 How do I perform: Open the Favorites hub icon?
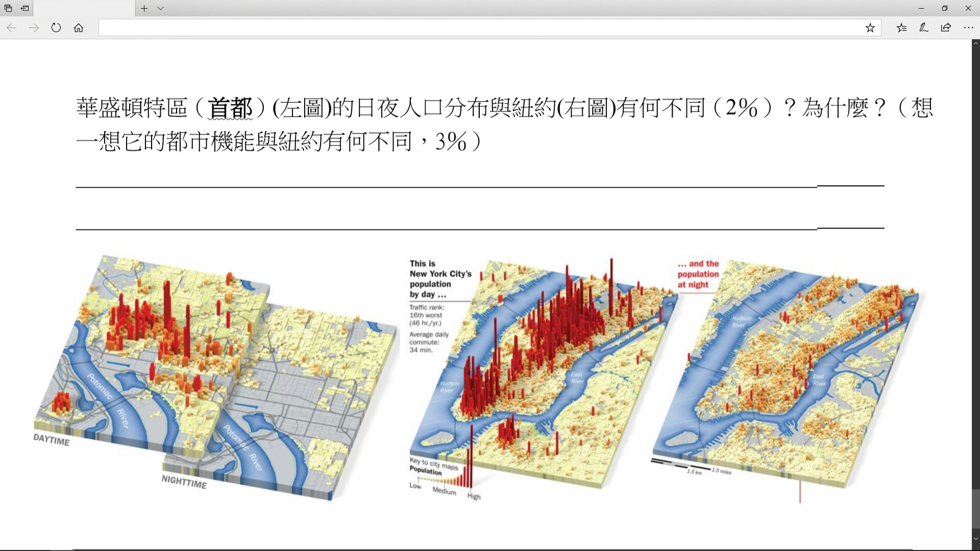(901, 28)
